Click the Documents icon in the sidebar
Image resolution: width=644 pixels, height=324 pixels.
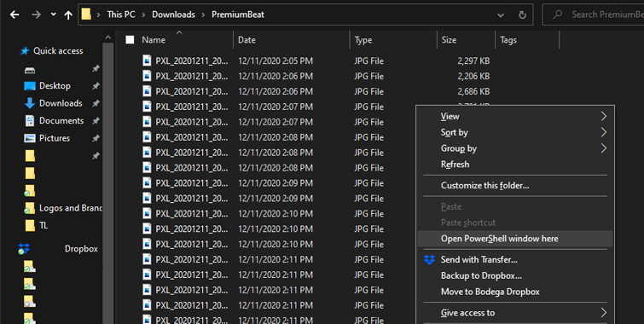point(30,121)
